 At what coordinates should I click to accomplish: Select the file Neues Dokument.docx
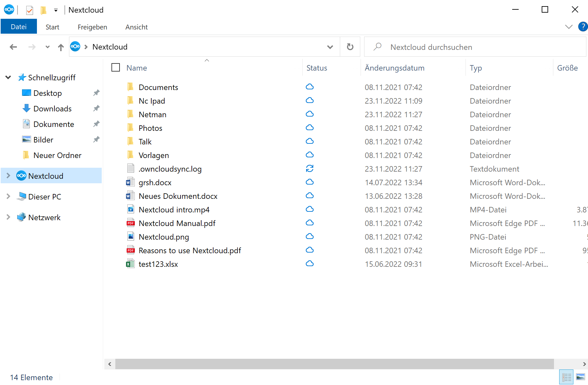pyautogui.click(x=178, y=196)
